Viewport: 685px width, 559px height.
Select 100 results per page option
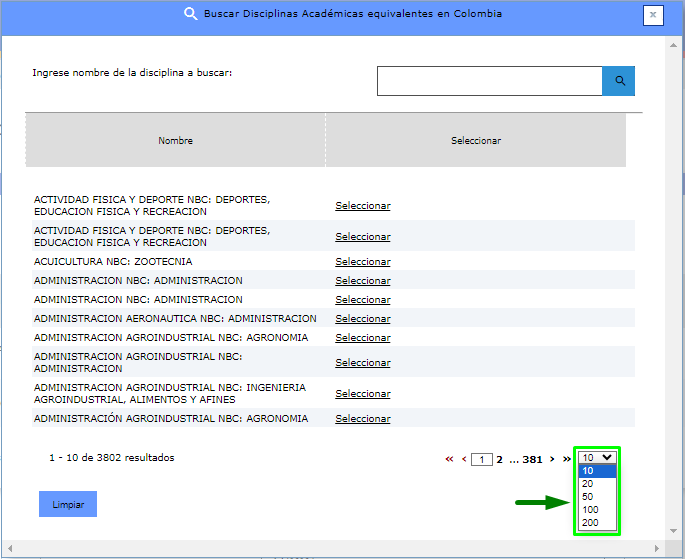point(590,510)
